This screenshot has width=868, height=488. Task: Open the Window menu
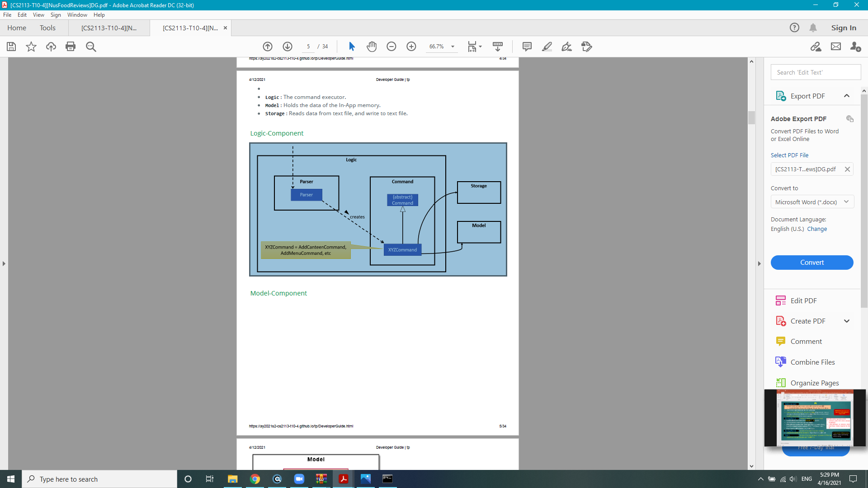tap(77, 15)
